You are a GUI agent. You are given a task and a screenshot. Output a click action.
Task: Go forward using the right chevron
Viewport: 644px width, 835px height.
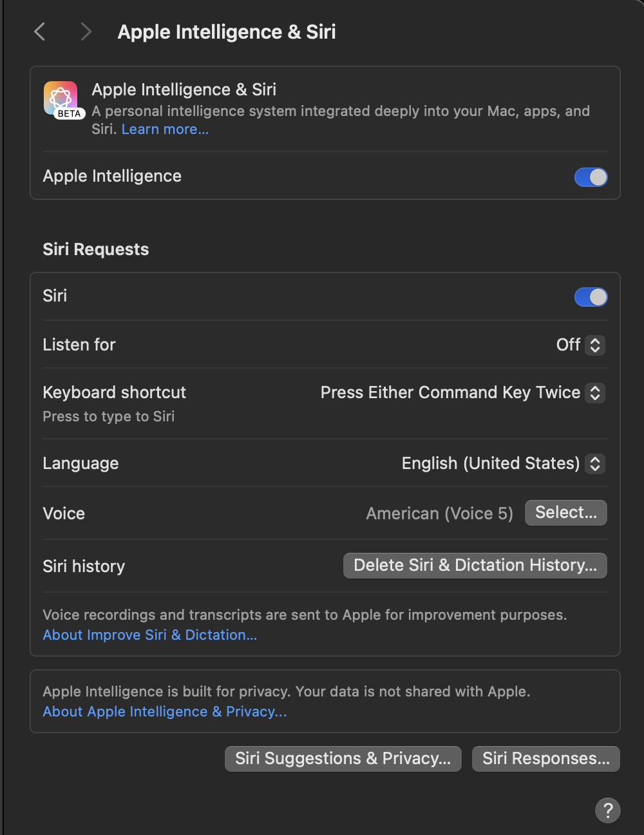pyautogui.click(x=86, y=32)
